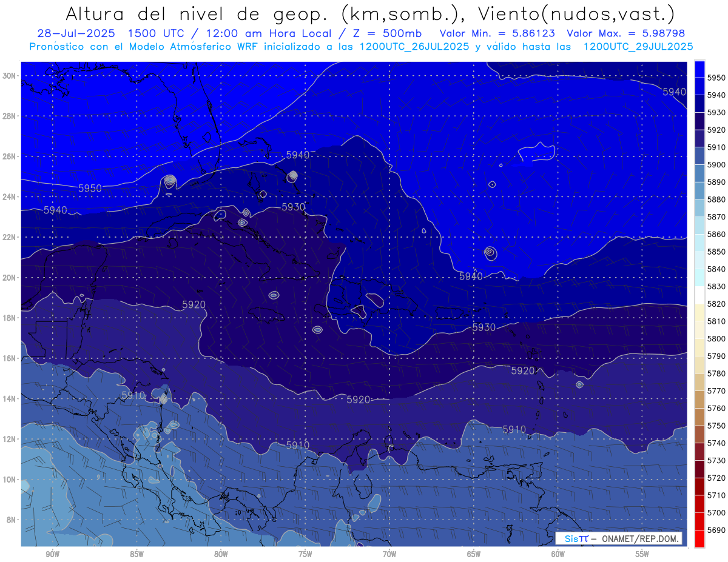Click the 5920 contour label near the Yucatan coast
The height and width of the screenshot is (562, 728).
pyautogui.click(x=194, y=305)
